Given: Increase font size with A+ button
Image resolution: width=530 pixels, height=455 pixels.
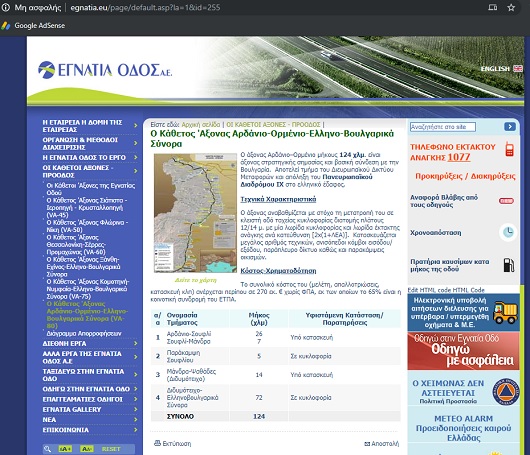Looking at the screenshot, I should coord(65,449).
